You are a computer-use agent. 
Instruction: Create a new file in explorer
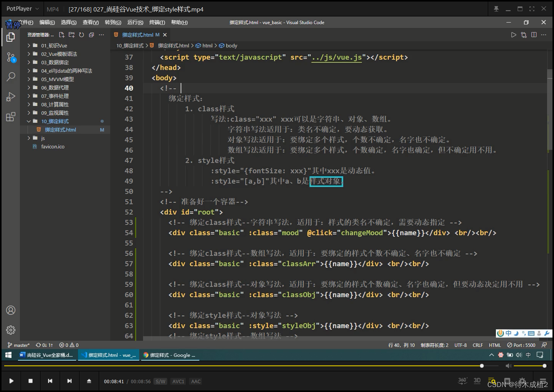pos(62,35)
